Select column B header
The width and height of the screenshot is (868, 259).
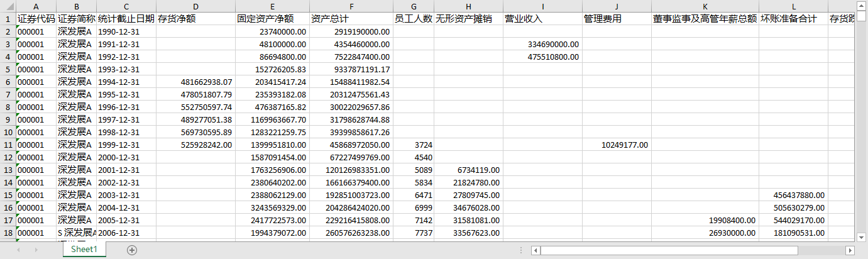click(76, 6)
